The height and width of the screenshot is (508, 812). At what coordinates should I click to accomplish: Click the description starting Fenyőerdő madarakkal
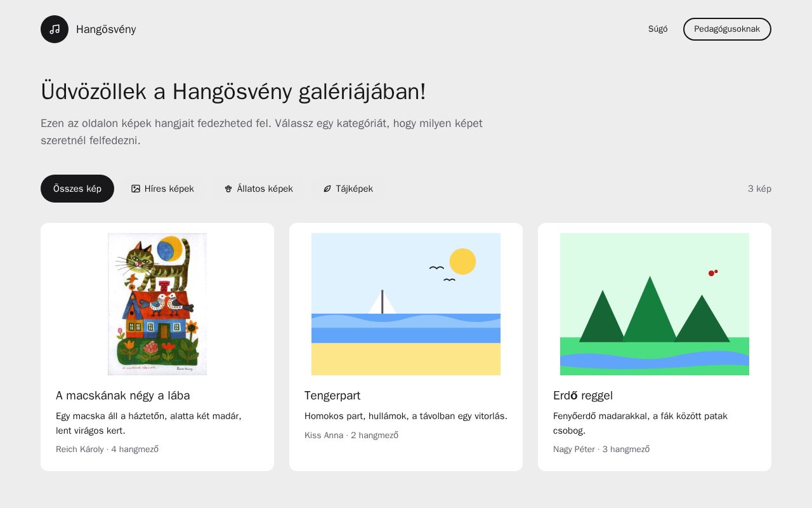(641, 424)
